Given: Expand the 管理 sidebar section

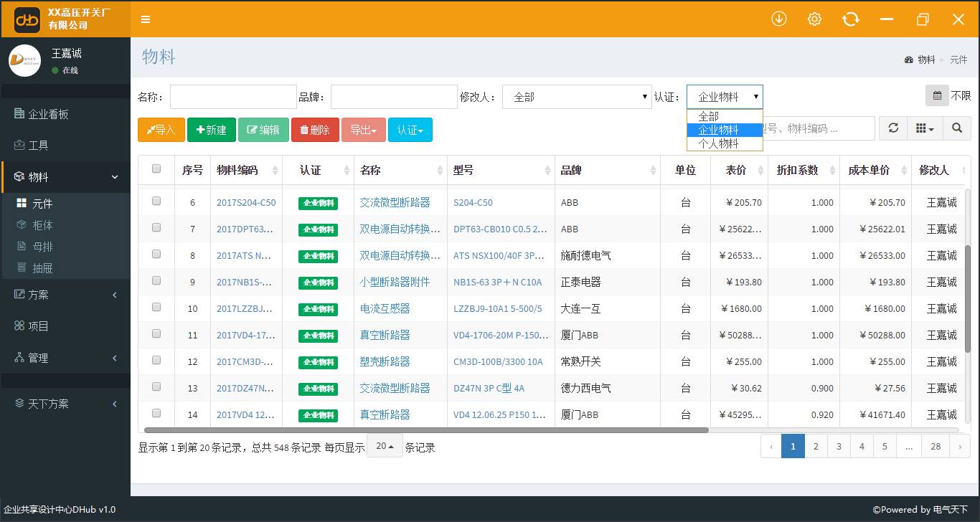Looking at the screenshot, I should [x=65, y=358].
